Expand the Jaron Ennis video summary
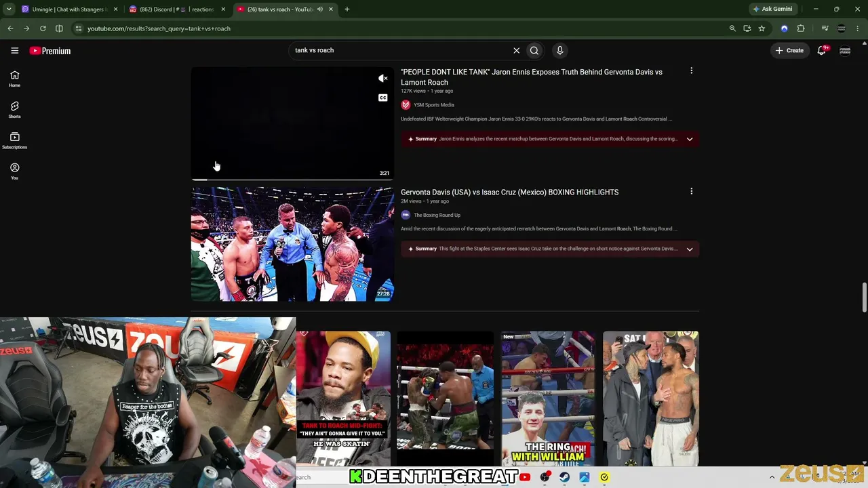868x488 pixels. (x=690, y=139)
